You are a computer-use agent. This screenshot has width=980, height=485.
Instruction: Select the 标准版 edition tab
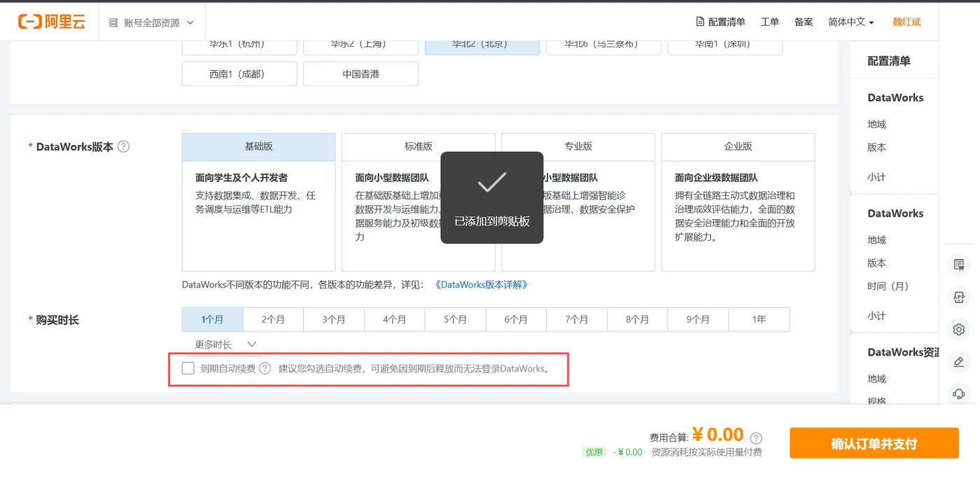click(x=419, y=147)
